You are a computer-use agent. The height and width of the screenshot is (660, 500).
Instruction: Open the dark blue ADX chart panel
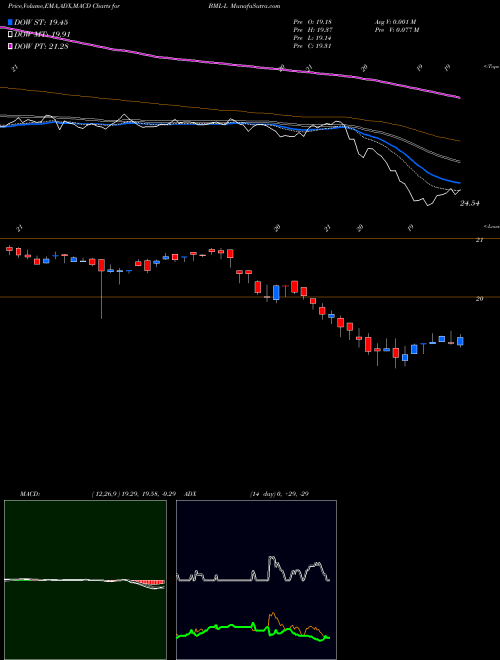256,580
